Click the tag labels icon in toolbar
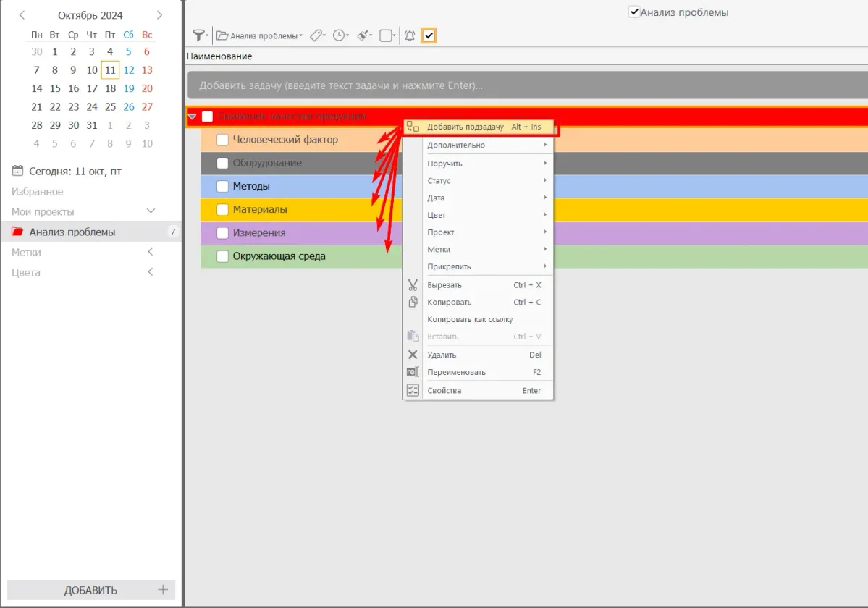This screenshot has width=868, height=608. (316, 35)
